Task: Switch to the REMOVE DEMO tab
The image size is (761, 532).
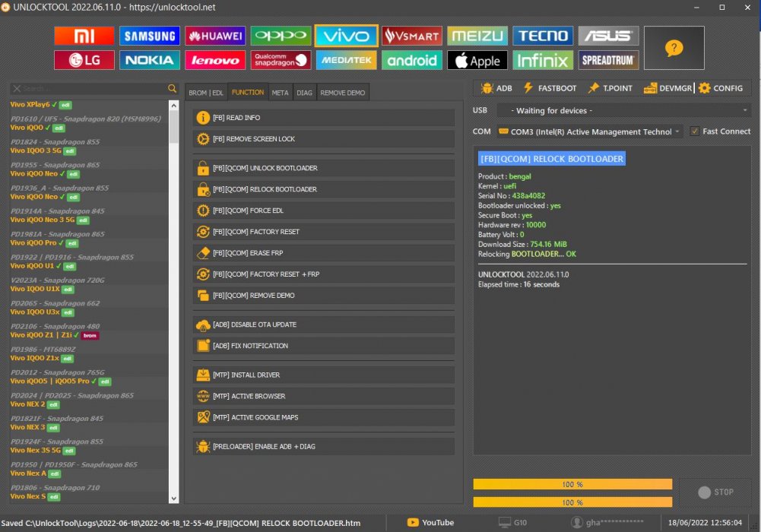Action: click(x=343, y=93)
